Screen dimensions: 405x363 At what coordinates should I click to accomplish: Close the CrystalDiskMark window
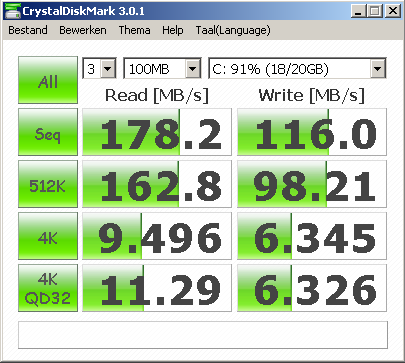[393, 11]
